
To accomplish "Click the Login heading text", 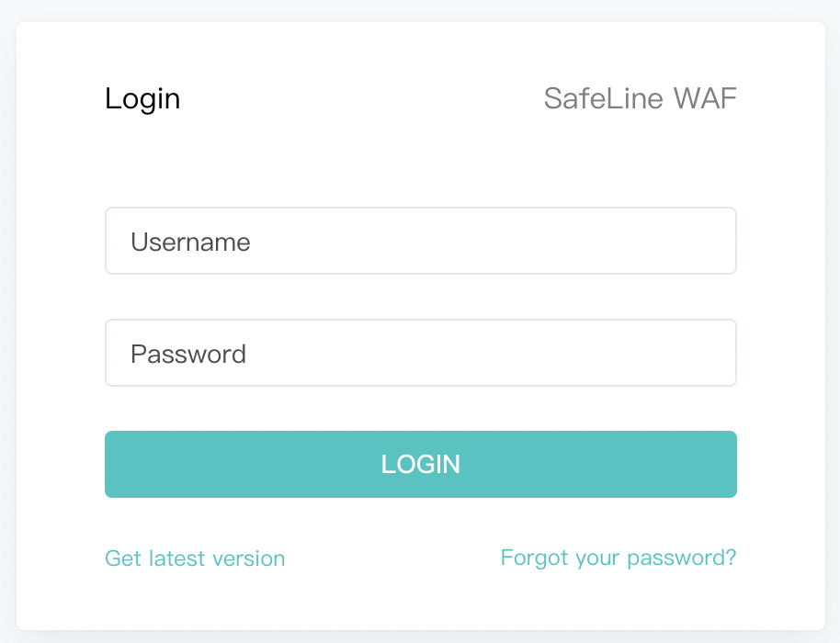I will [142, 98].
